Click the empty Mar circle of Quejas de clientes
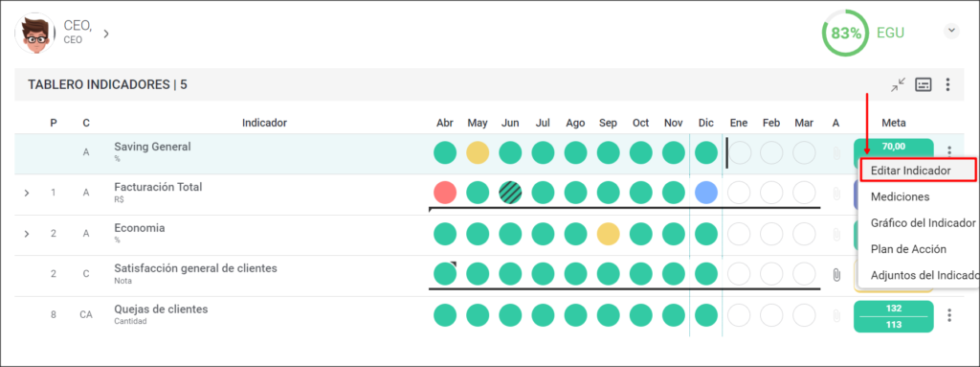Screen dimensions: 980x367 804,315
